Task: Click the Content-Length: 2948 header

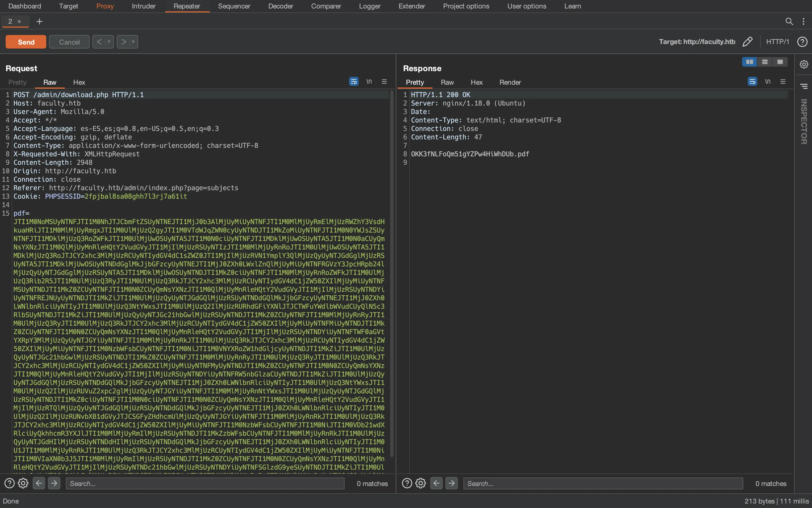Action: [53, 162]
